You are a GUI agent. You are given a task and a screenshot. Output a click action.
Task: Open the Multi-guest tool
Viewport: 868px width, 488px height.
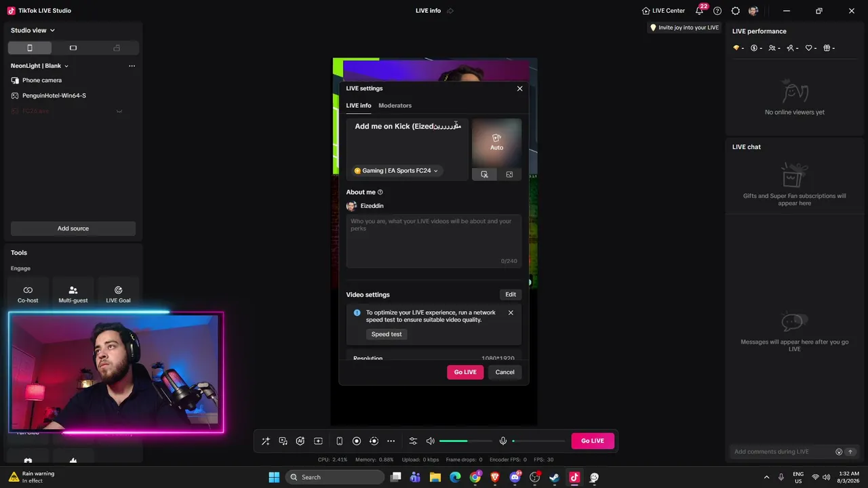click(73, 293)
